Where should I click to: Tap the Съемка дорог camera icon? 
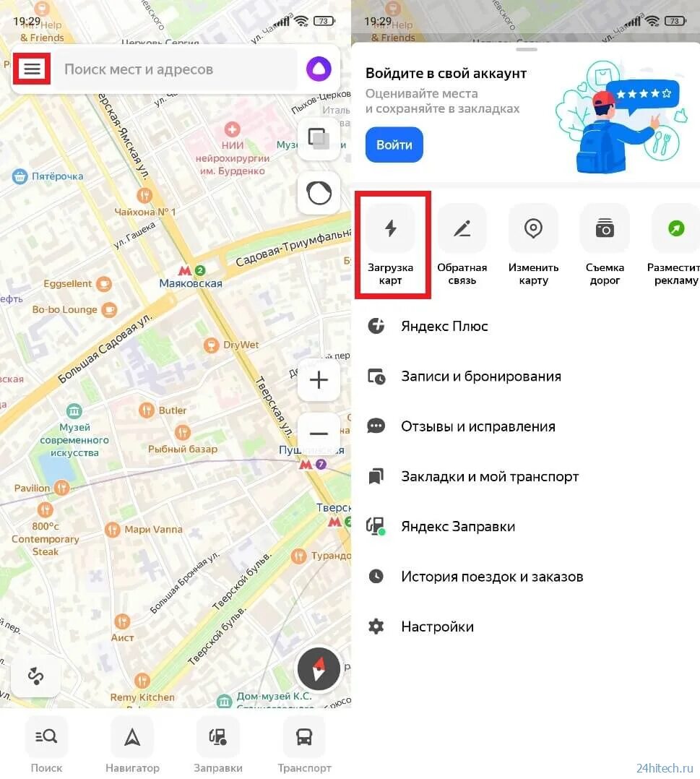pos(605,246)
